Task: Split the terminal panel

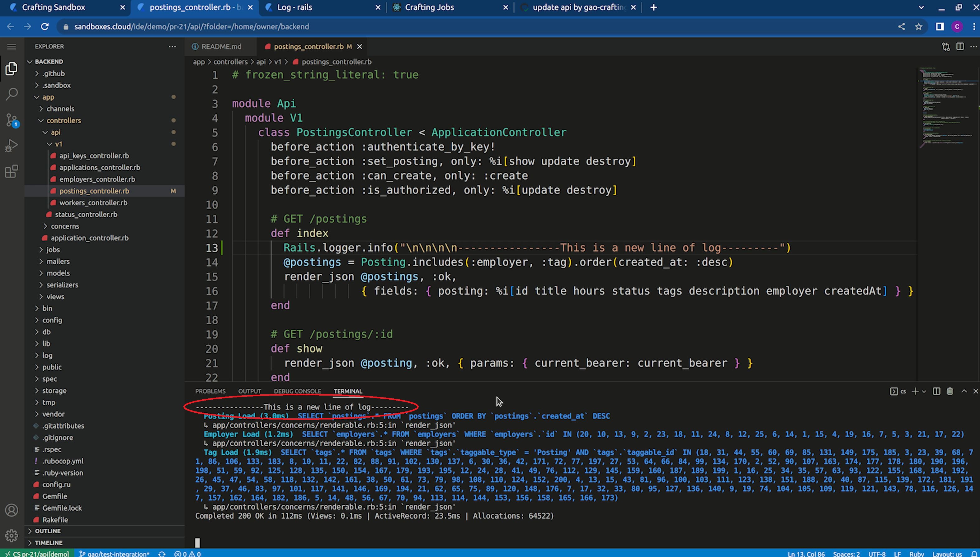Action: (936, 391)
